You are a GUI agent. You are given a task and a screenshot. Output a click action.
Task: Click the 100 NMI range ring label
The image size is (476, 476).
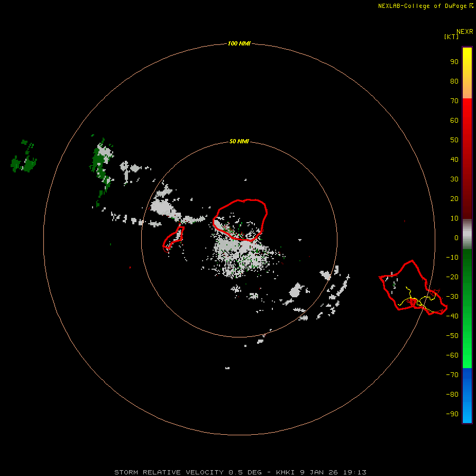(x=239, y=44)
